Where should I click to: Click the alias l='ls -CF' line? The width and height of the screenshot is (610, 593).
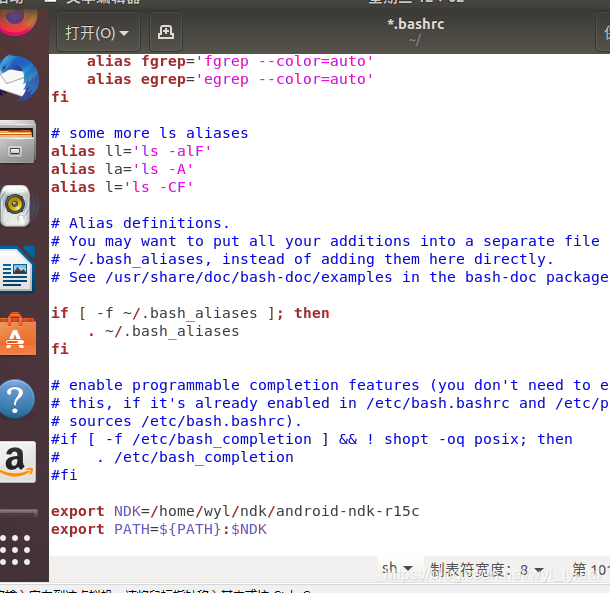click(122, 187)
